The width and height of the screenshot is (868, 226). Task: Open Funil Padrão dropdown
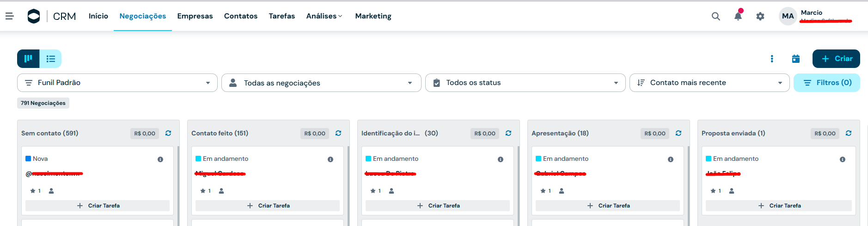(x=117, y=83)
